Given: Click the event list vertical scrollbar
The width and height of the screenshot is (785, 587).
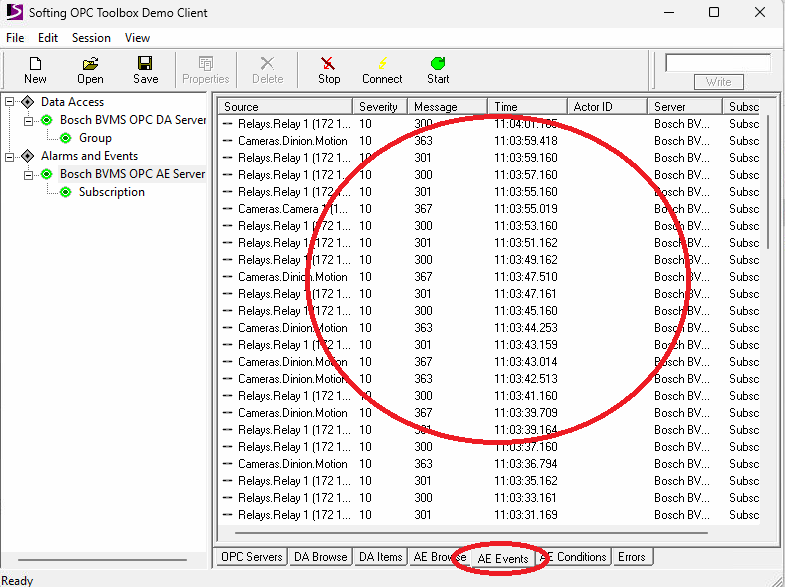Looking at the screenshot, I should pyautogui.click(x=768, y=350).
